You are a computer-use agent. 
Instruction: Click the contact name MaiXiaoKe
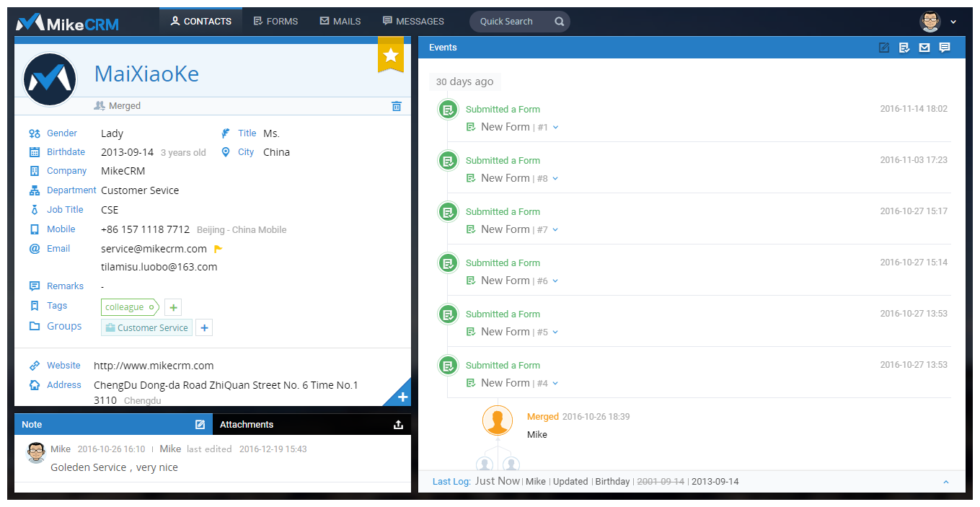[x=146, y=74]
